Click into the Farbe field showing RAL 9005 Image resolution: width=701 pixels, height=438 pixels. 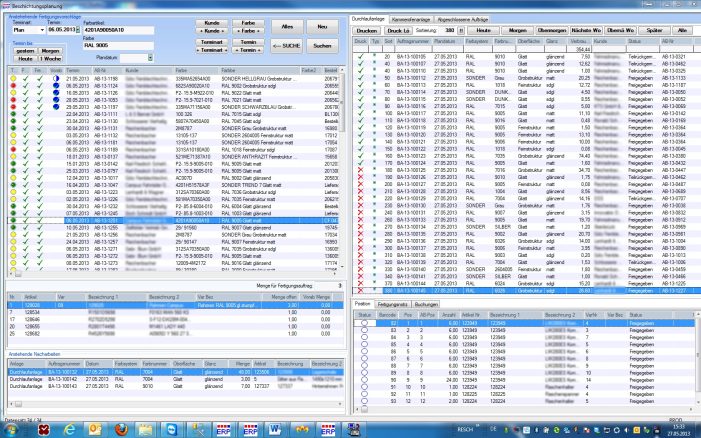tap(118, 46)
